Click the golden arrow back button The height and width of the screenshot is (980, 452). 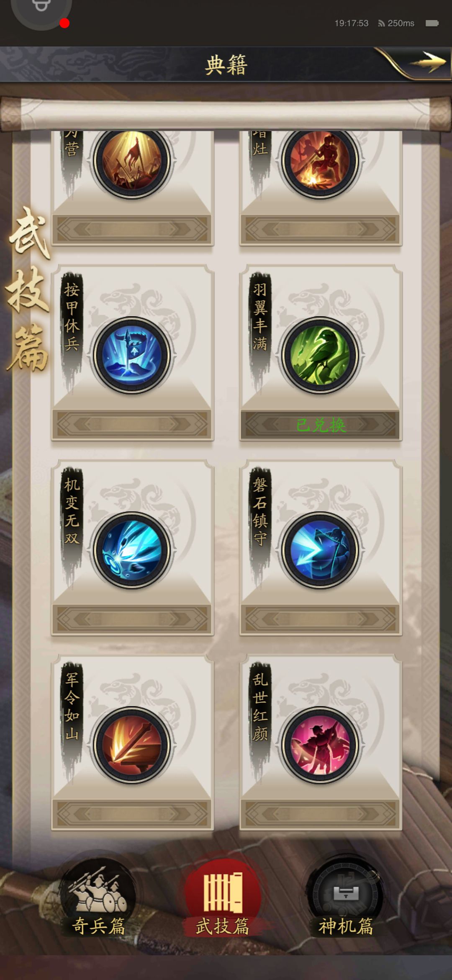point(427,63)
